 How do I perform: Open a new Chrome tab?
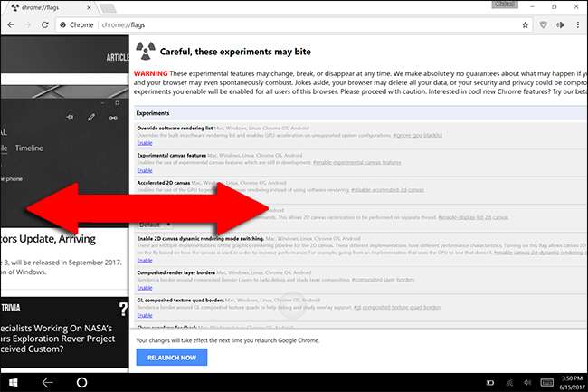108,8
